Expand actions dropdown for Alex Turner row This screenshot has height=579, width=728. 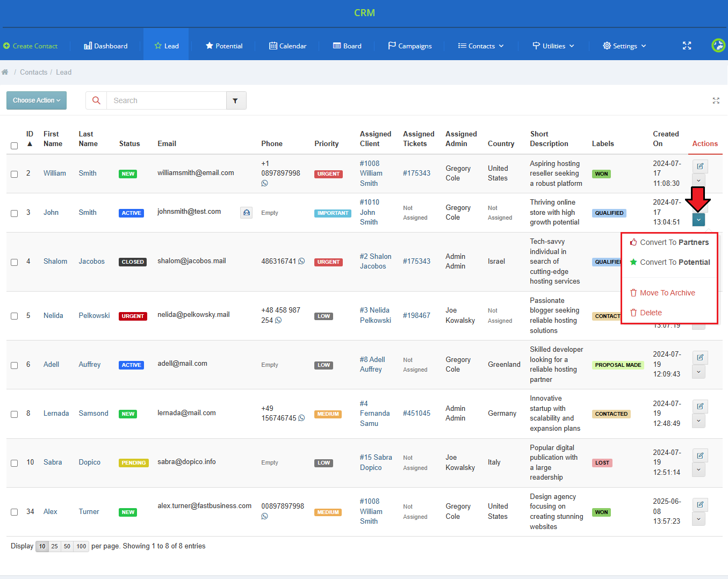[x=698, y=519]
